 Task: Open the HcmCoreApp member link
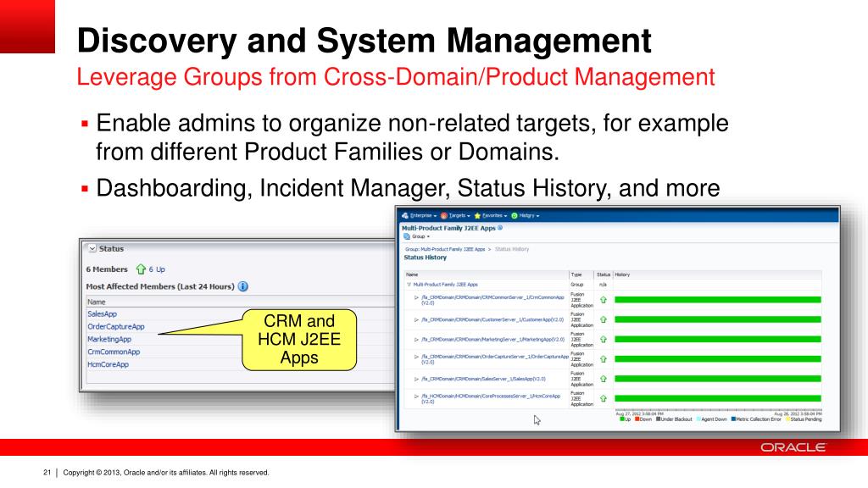click(108, 364)
